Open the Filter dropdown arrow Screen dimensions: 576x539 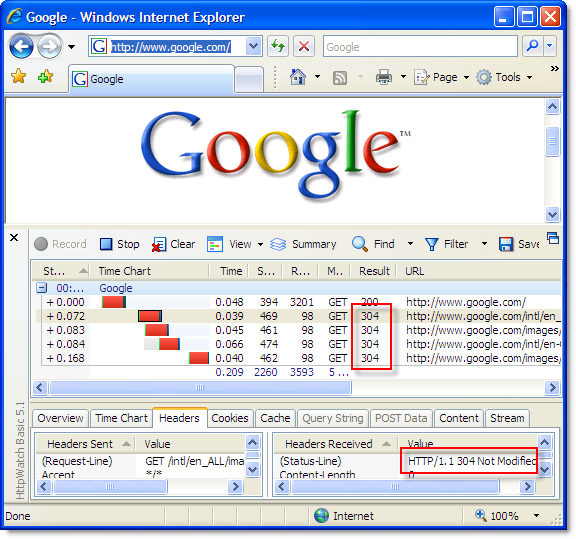[484, 244]
